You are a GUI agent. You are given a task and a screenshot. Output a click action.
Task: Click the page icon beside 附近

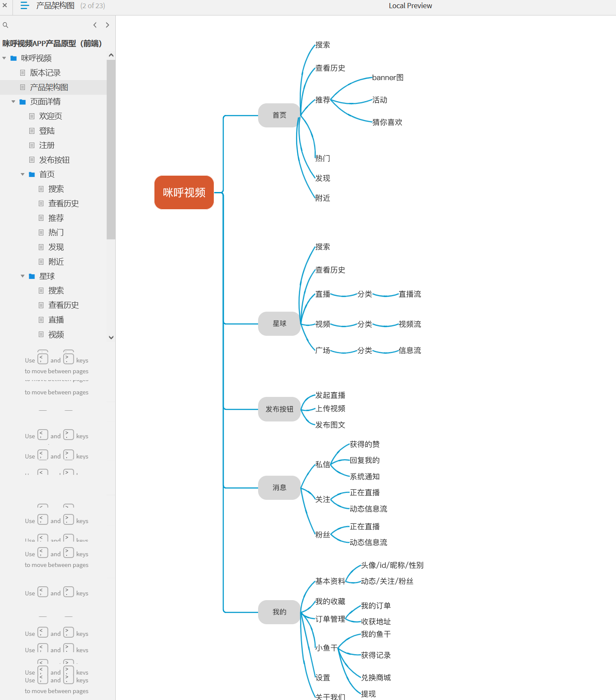(x=41, y=262)
